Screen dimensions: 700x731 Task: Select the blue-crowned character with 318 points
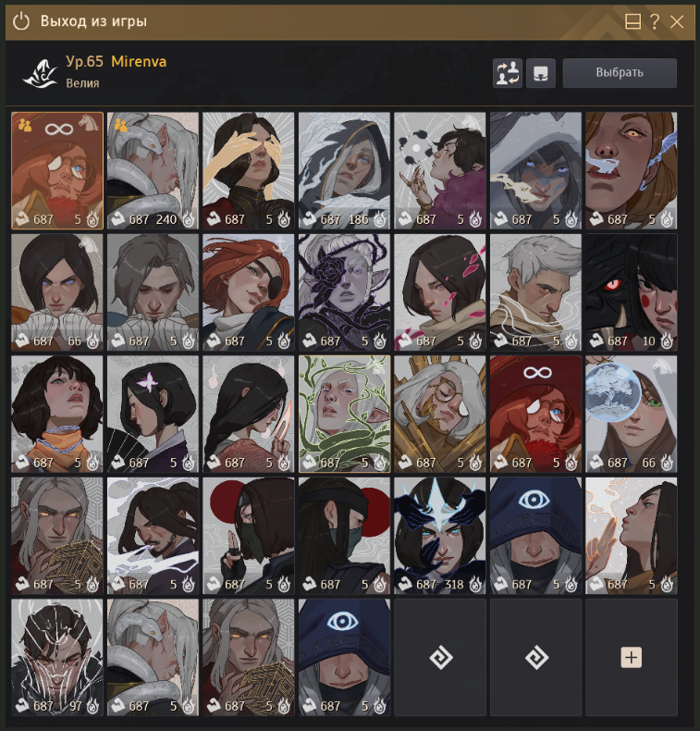pyautogui.click(x=439, y=536)
